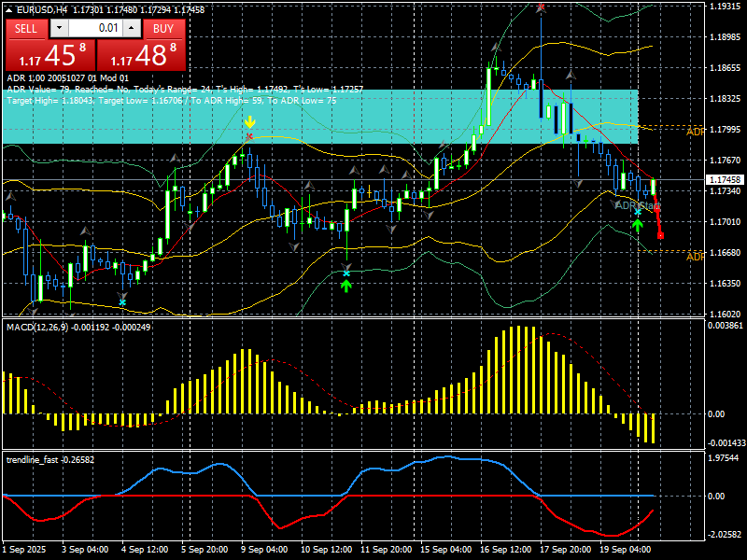
Task: Select the green up arrow near 10 Sep low
Action: (346, 286)
